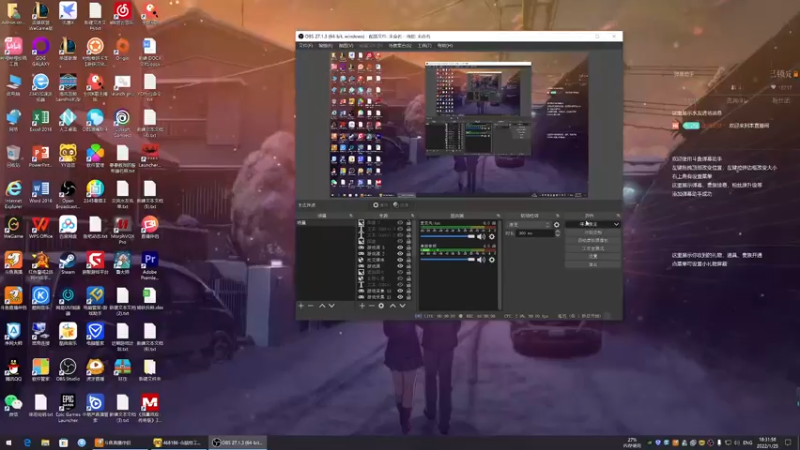Pop out the Scenes dock panel

click(x=351, y=216)
